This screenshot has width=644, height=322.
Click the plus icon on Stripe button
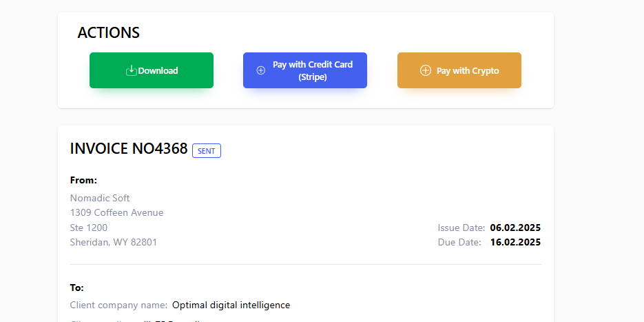[260, 70]
